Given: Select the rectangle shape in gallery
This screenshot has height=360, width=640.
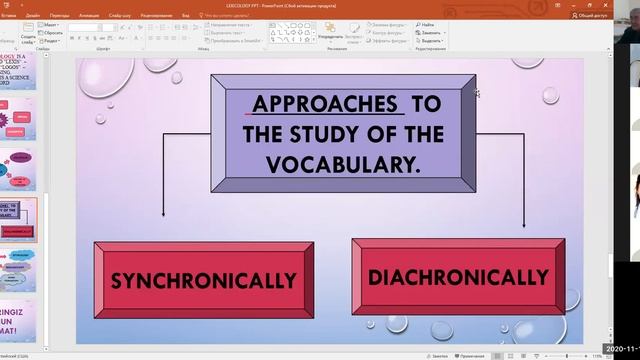Looking at the screenshot, I should 293,26.
